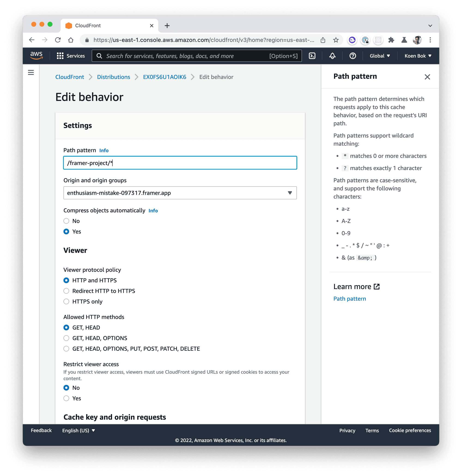
Task: Close the Path pattern help panel
Action: (x=427, y=77)
